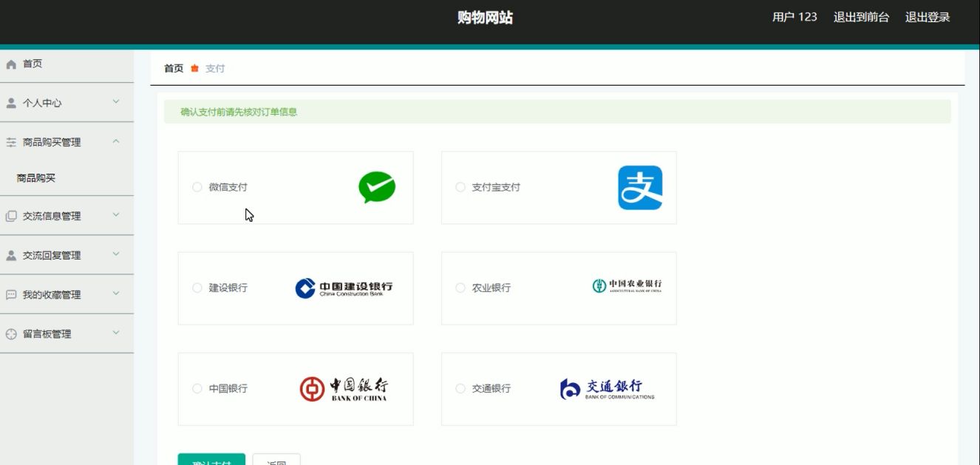Select the 微信支付 radio button
The width and height of the screenshot is (980, 465).
coord(197,187)
